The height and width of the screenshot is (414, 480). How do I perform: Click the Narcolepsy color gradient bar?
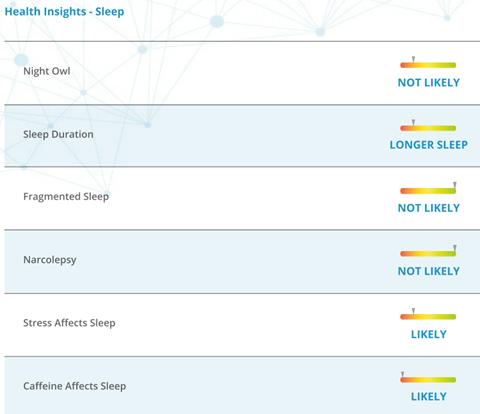pyautogui.click(x=428, y=254)
